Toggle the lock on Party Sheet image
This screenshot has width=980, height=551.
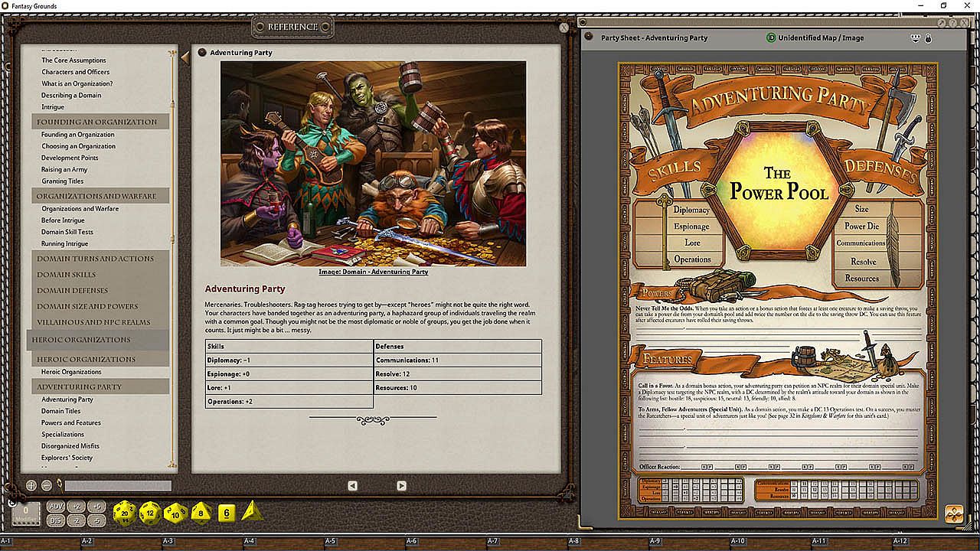pos(928,37)
